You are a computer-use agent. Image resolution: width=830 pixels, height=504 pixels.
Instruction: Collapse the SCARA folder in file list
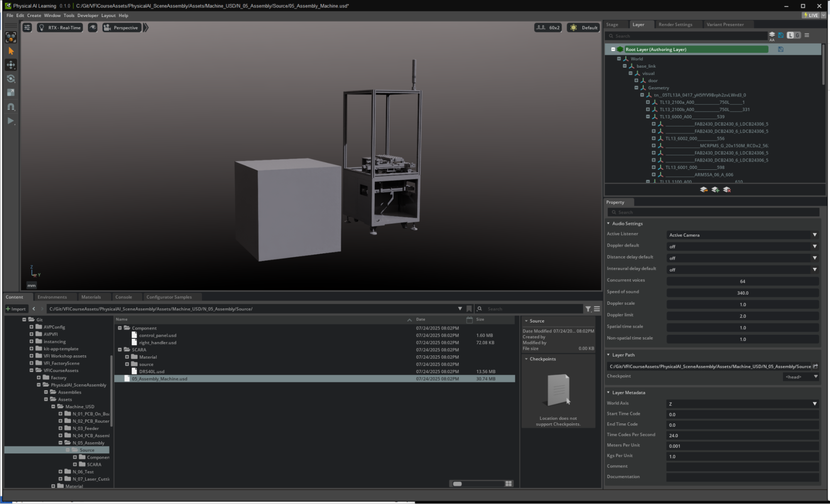[120, 350]
